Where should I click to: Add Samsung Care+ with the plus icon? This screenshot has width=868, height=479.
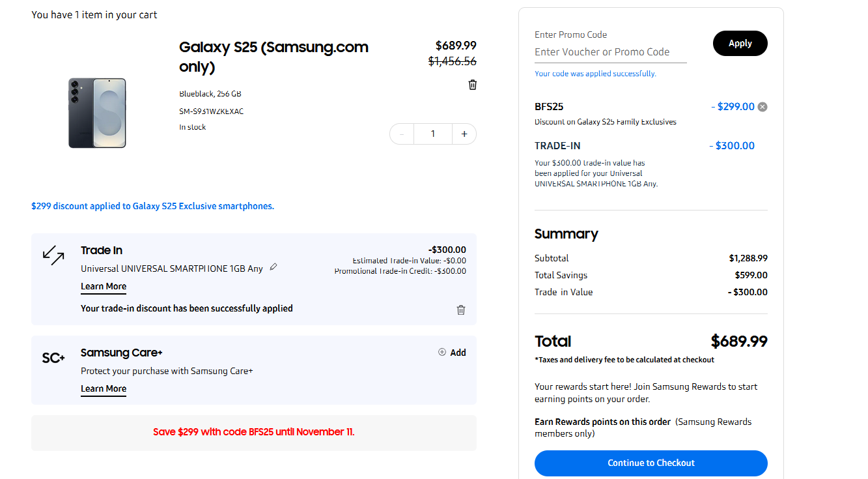tap(442, 352)
